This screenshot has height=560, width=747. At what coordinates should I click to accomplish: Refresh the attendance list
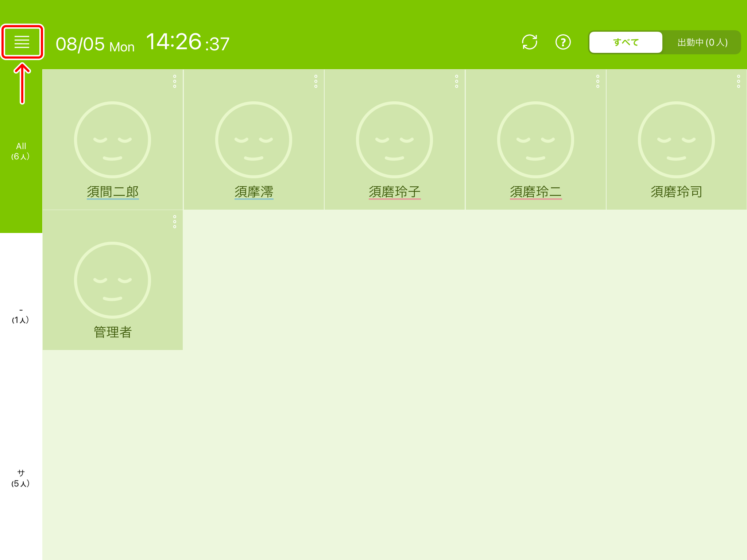pyautogui.click(x=529, y=42)
